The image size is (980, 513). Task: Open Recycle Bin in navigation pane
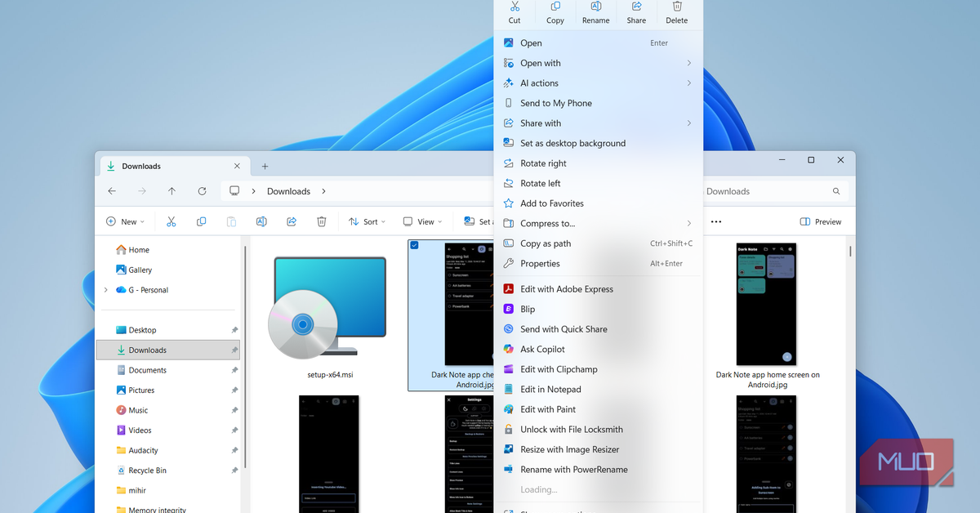pyautogui.click(x=170, y=471)
